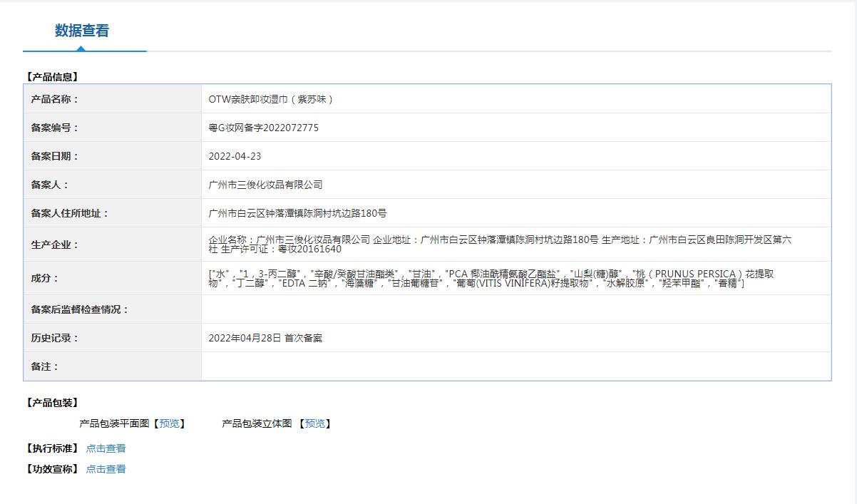Click the product name OTW亲肤卸妆湿巾 value
The image size is (857, 504).
271,99
